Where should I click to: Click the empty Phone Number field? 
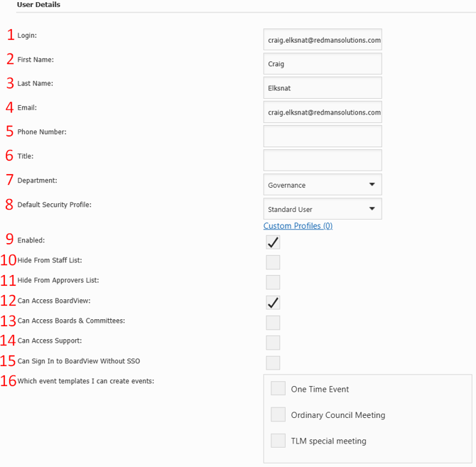[x=322, y=136]
